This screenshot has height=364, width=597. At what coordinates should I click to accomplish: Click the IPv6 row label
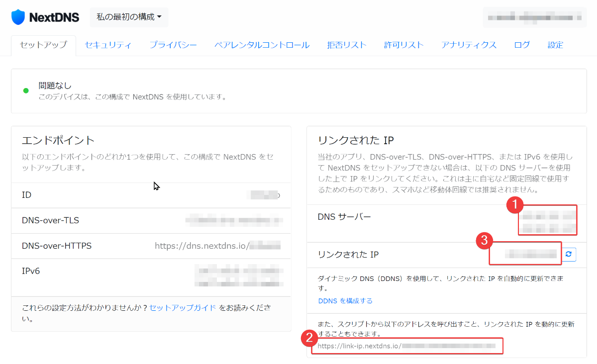point(31,272)
